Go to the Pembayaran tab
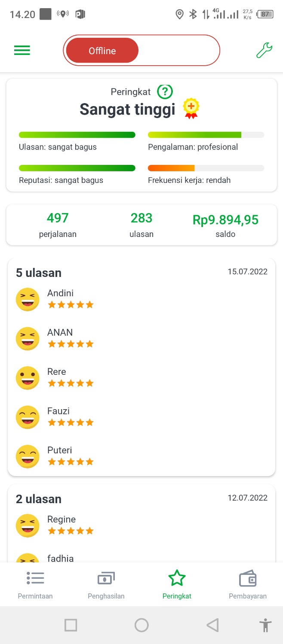This screenshot has height=644, width=283. pyautogui.click(x=248, y=585)
